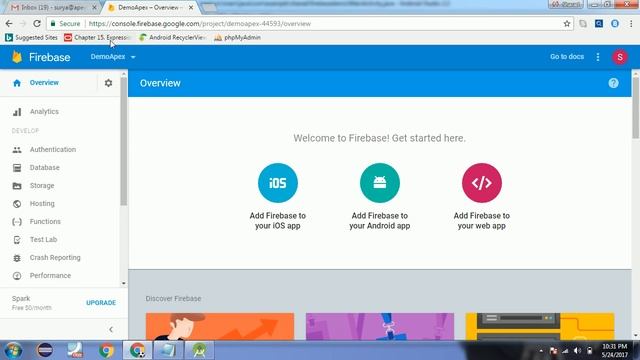Click Add Firebase to your iOS app text

tap(278, 221)
